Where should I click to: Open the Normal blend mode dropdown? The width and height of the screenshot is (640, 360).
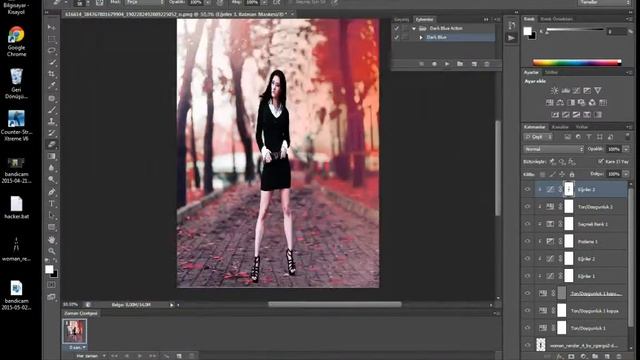[554, 149]
